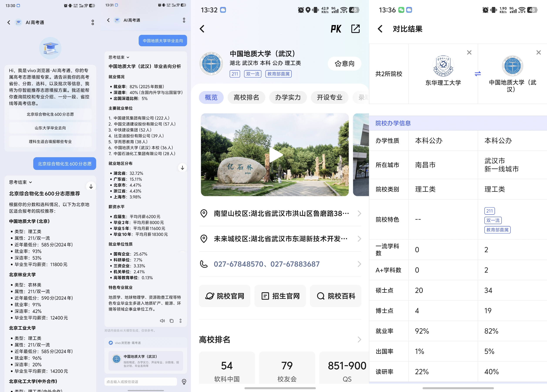This screenshot has height=392, width=547.
Task: Tap user message bubble 北京综合物化生600分志愿
Action: [x=65, y=164]
